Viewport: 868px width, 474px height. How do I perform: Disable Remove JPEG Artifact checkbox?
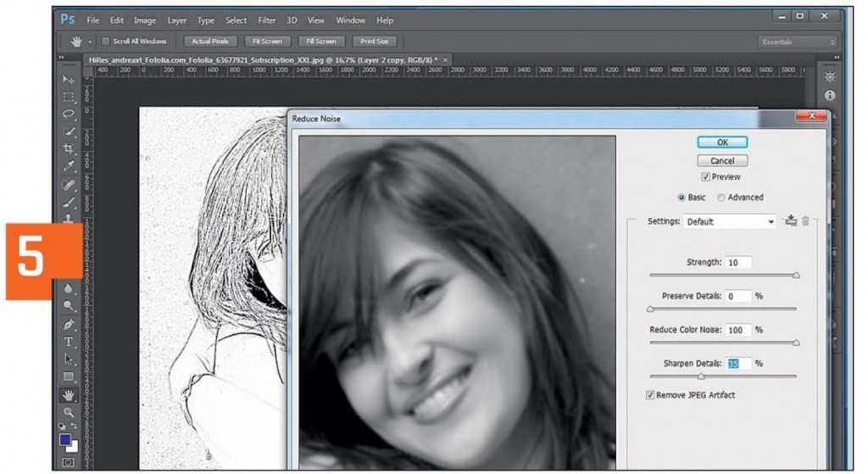coord(650,395)
